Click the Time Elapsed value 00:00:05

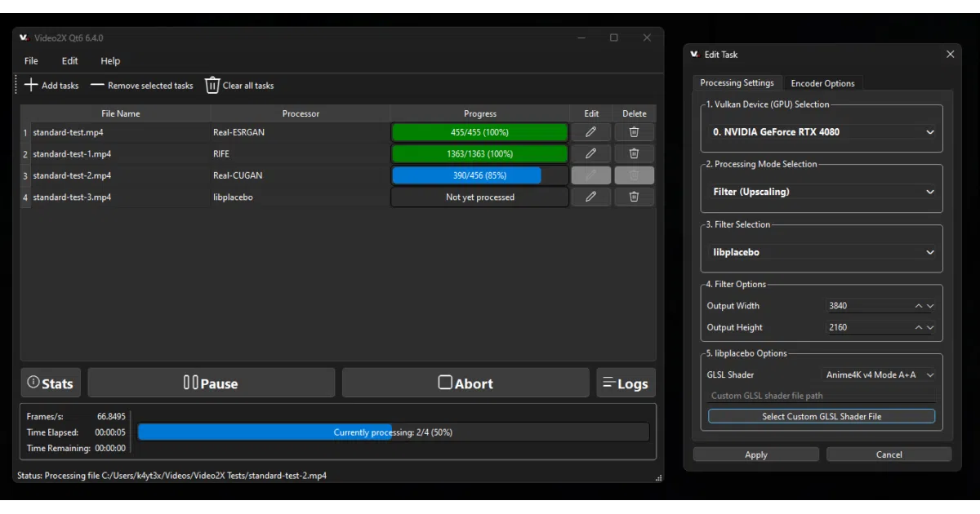(x=110, y=432)
